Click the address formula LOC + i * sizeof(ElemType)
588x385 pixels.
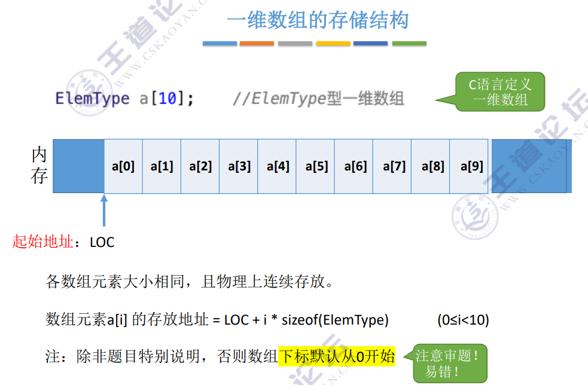click(x=306, y=320)
